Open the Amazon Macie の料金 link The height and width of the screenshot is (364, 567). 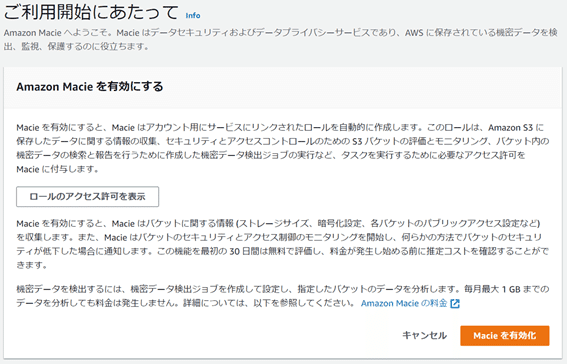pyautogui.click(x=404, y=303)
